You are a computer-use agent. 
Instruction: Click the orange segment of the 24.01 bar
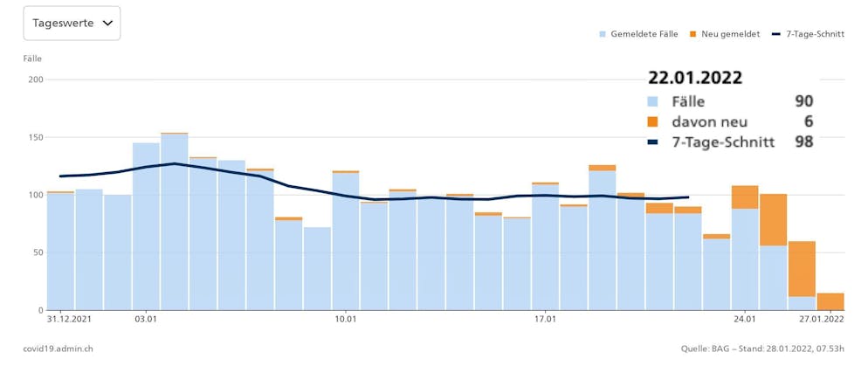point(745,197)
